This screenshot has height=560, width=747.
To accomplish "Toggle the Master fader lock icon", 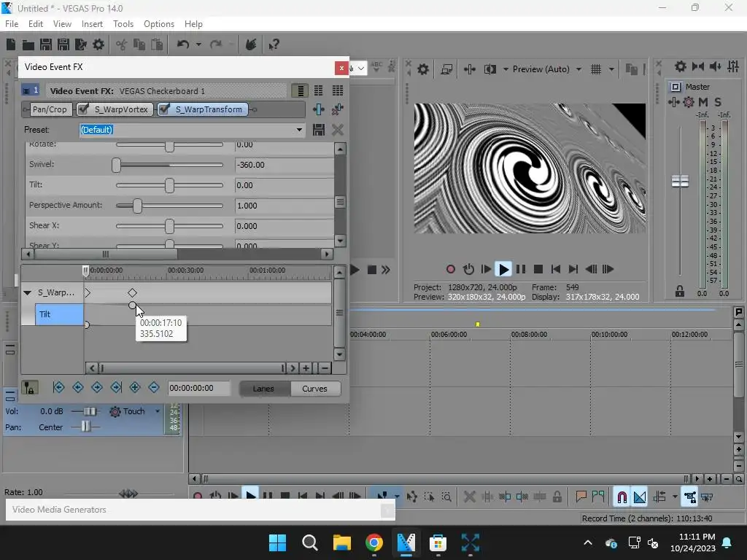I will pos(680,292).
